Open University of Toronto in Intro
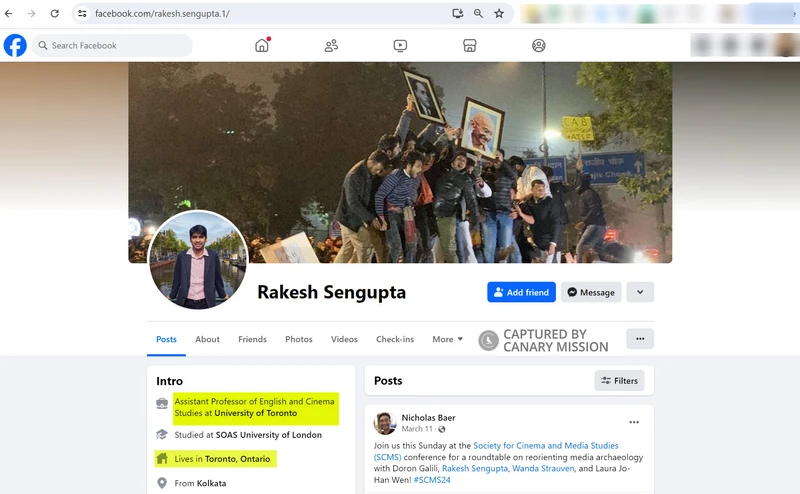Viewport: 800px width, 494px height. pyautogui.click(x=256, y=413)
